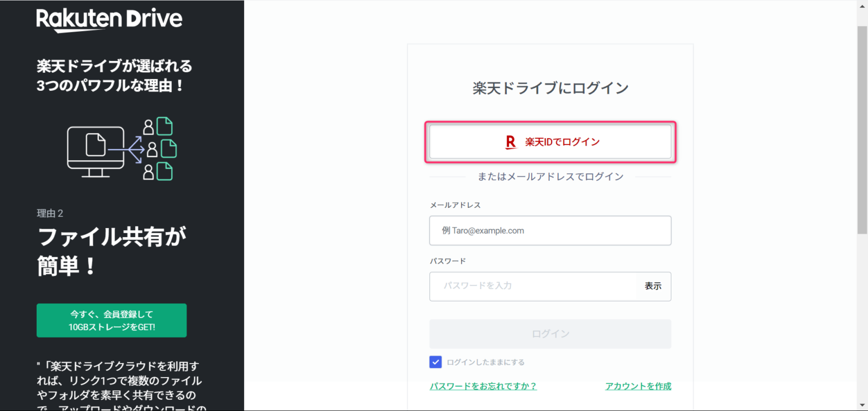The height and width of the screenshot is (411, 868).
Task: Click the 楽天ドライブにログイン heading
Action: [x=550, y=88]
